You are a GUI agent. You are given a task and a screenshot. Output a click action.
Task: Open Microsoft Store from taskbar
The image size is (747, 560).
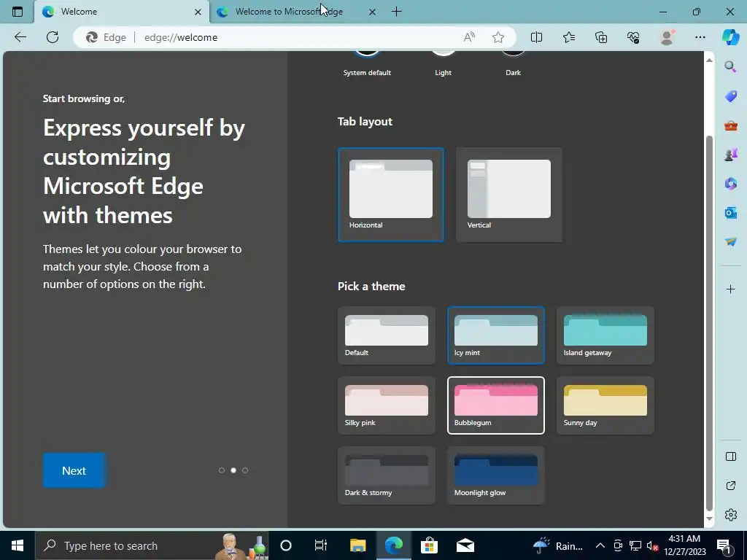tap(429, 545)
